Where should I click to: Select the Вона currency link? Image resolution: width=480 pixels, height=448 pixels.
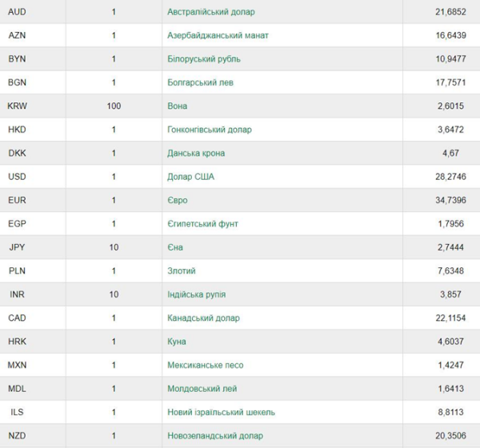point(178,106)
